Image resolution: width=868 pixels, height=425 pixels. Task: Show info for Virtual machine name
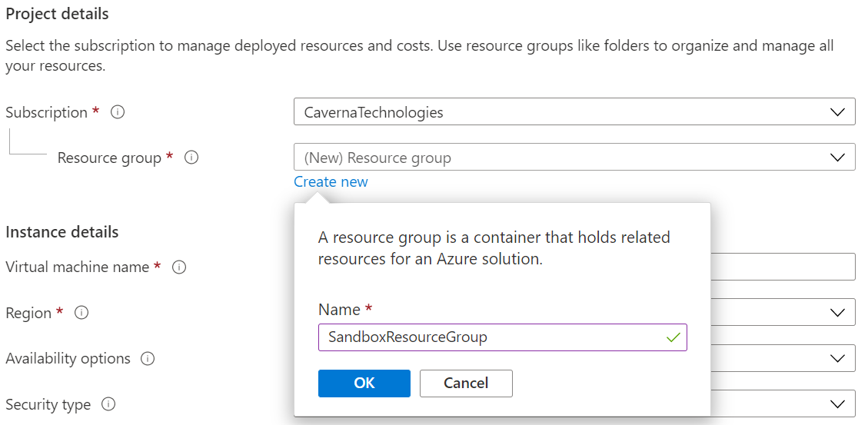(179, 267)
